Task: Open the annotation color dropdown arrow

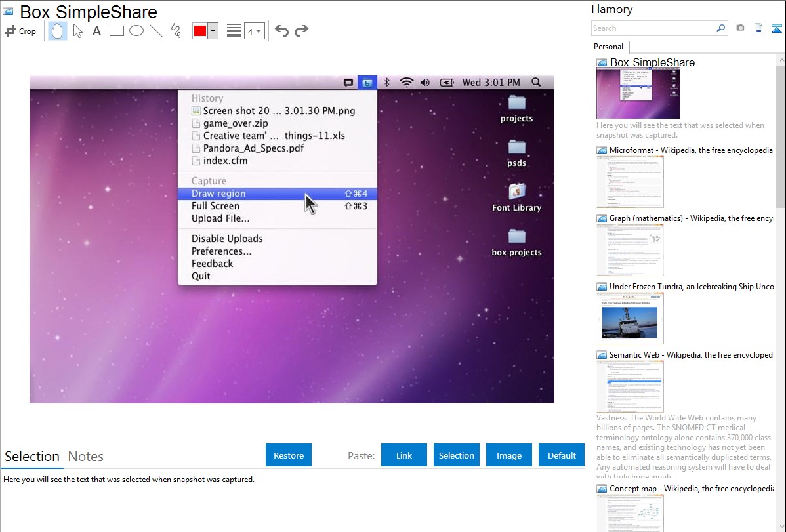Action: pos(213,31)
